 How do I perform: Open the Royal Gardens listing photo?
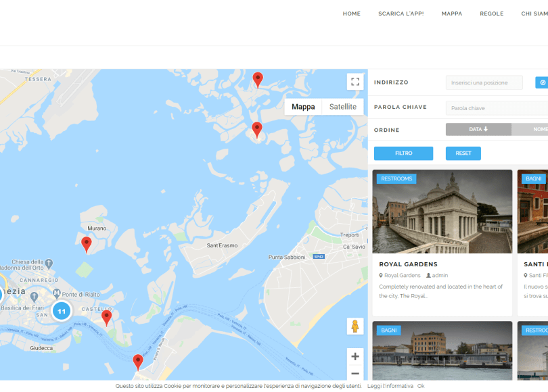[x=442, y=212]
